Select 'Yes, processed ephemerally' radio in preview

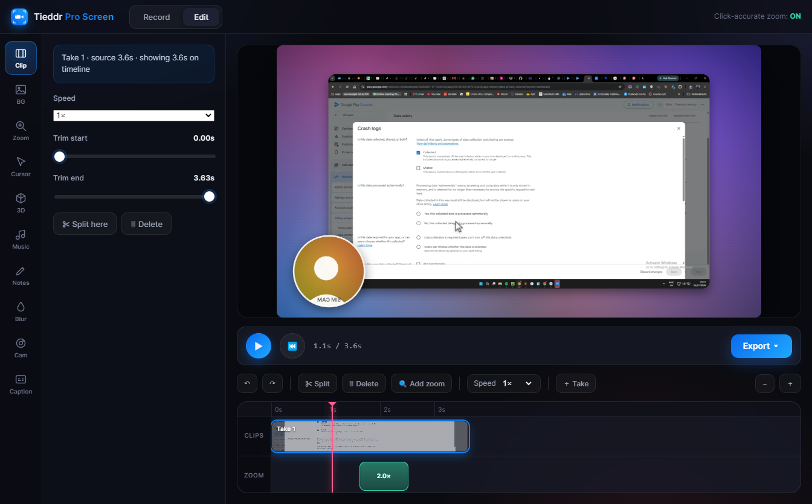coord(418,214)
